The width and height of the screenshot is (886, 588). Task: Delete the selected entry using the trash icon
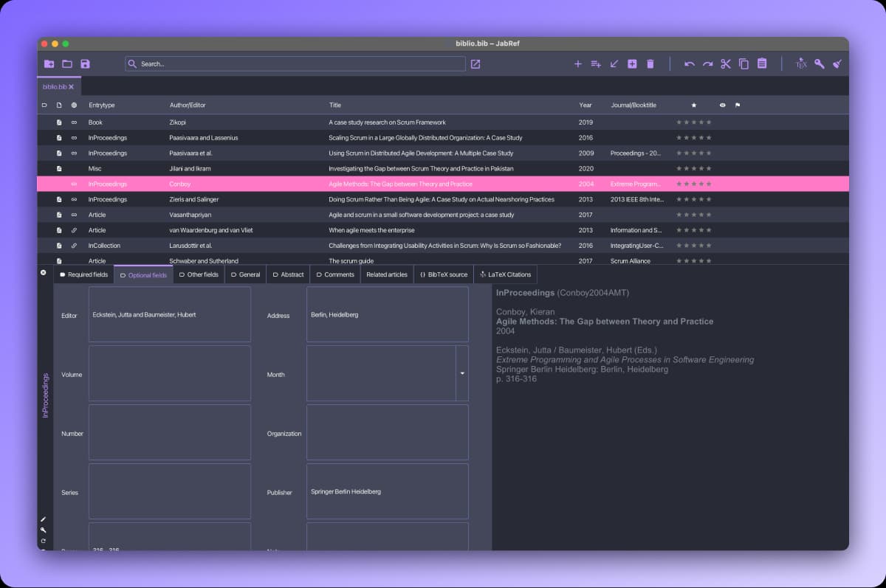650,64
